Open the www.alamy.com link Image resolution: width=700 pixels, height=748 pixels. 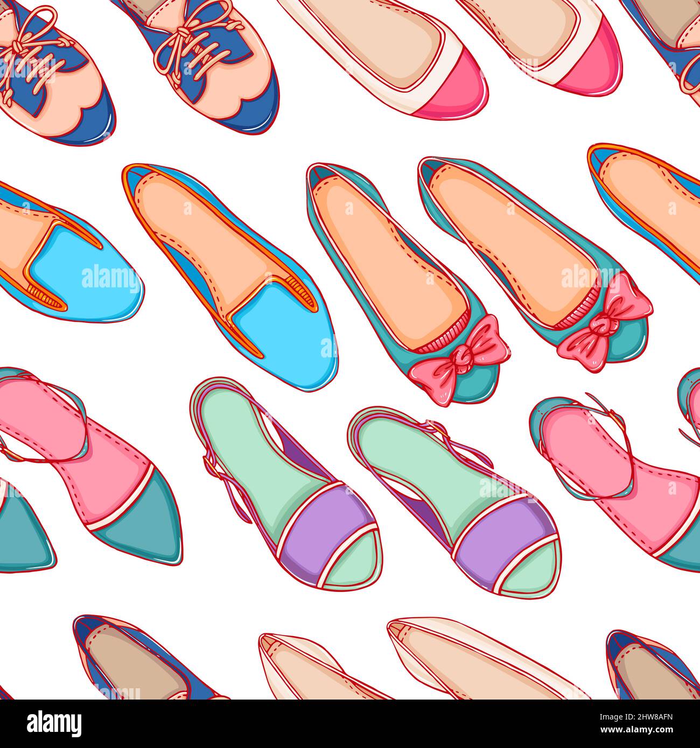(636, 730)
